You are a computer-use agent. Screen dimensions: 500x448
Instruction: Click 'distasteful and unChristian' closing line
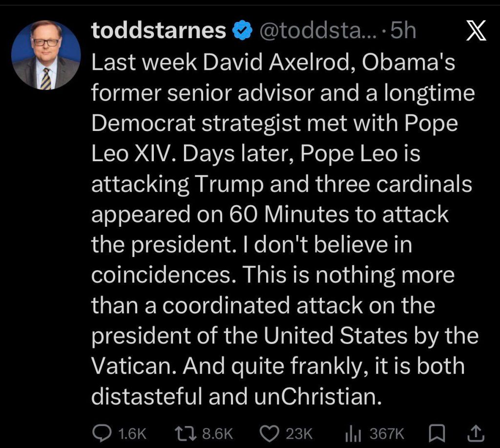point(236,397)
